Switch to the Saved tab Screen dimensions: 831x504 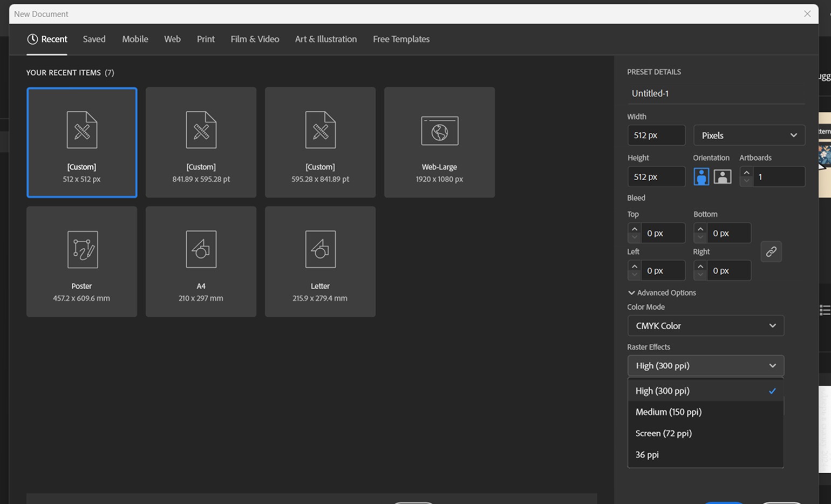[x=94, y=39]
